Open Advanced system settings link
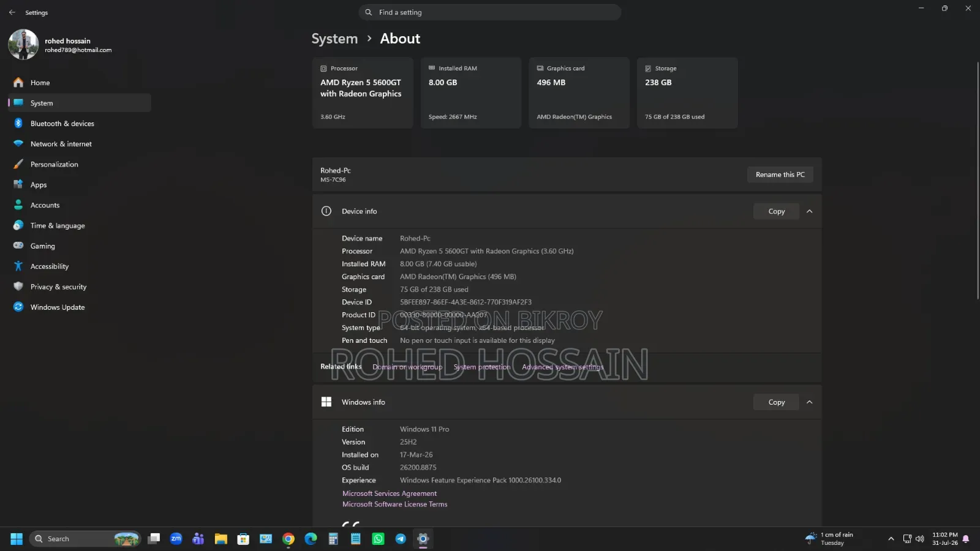The width and height of the screenshot is (980, 551). 563,367
